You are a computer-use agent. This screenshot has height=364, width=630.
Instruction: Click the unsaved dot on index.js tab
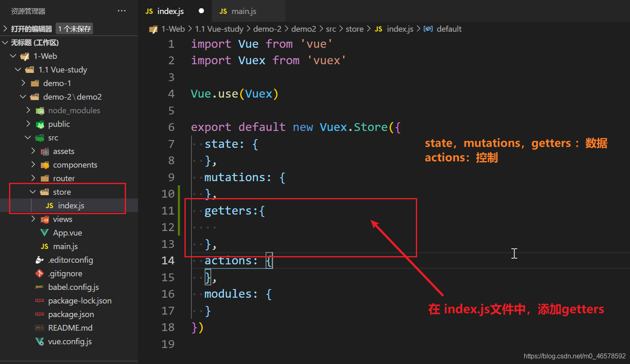[201, 11]
